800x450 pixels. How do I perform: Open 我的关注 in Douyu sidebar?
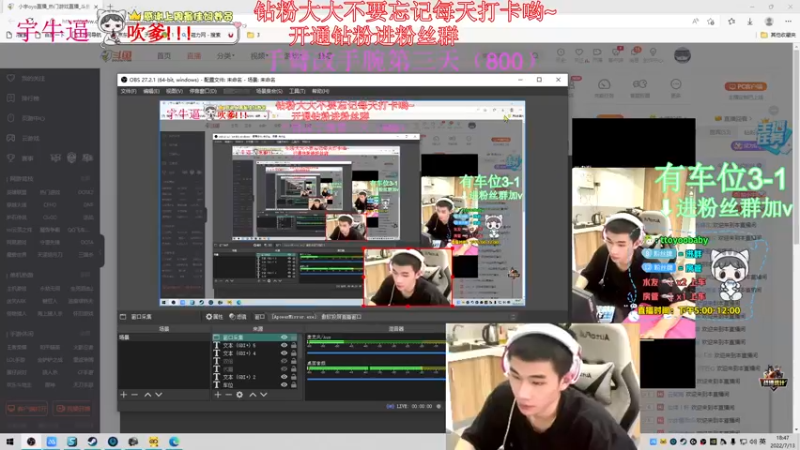click(x=33, y=79)
